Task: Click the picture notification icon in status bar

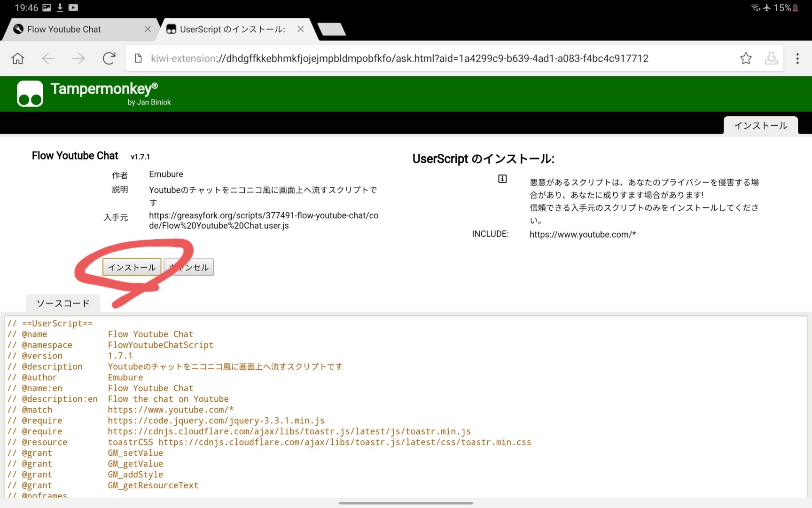Action: pyautogui.click(x=47, y=8)
